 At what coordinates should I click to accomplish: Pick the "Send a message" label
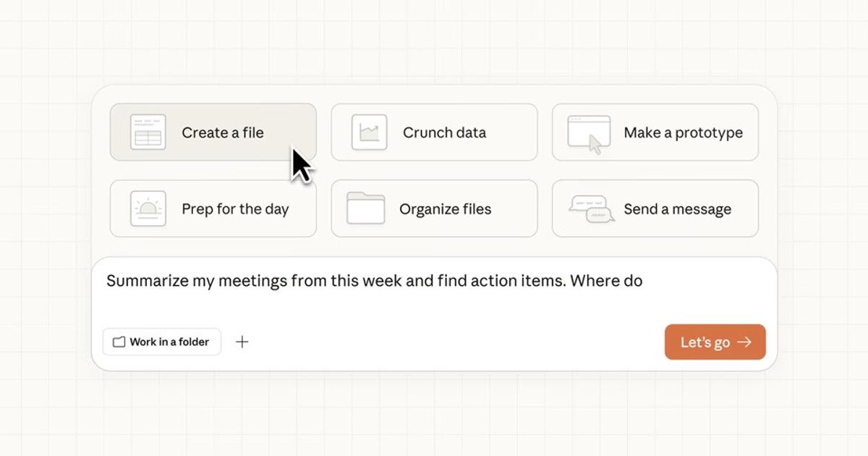pyautogui.click(x=677, y=209)
